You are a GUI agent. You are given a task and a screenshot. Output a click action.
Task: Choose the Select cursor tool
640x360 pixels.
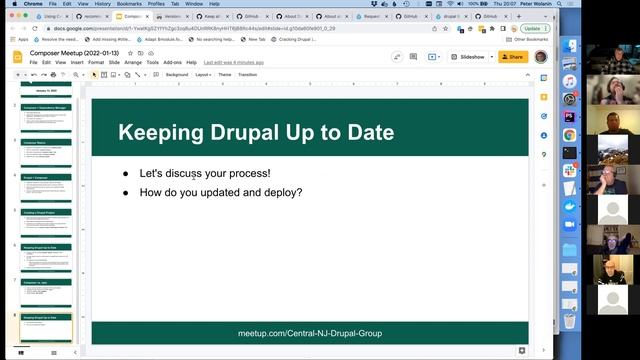tap(94, 75)
